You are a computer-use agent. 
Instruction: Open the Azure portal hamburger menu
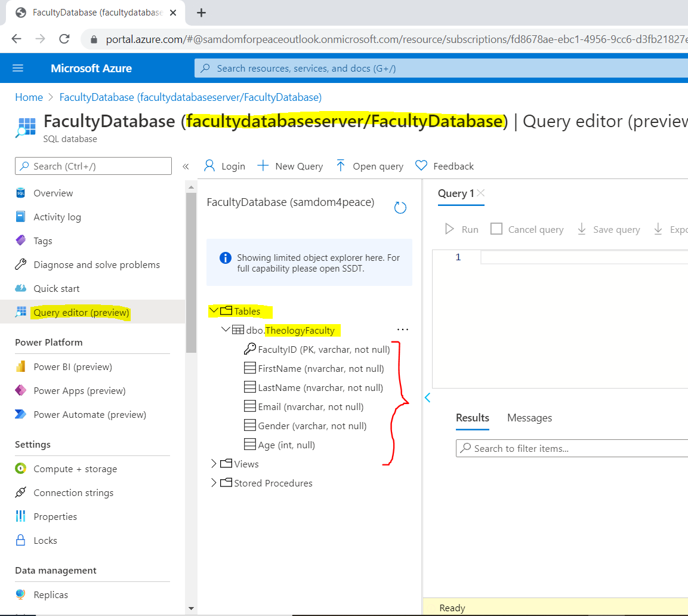pos(18,68)
